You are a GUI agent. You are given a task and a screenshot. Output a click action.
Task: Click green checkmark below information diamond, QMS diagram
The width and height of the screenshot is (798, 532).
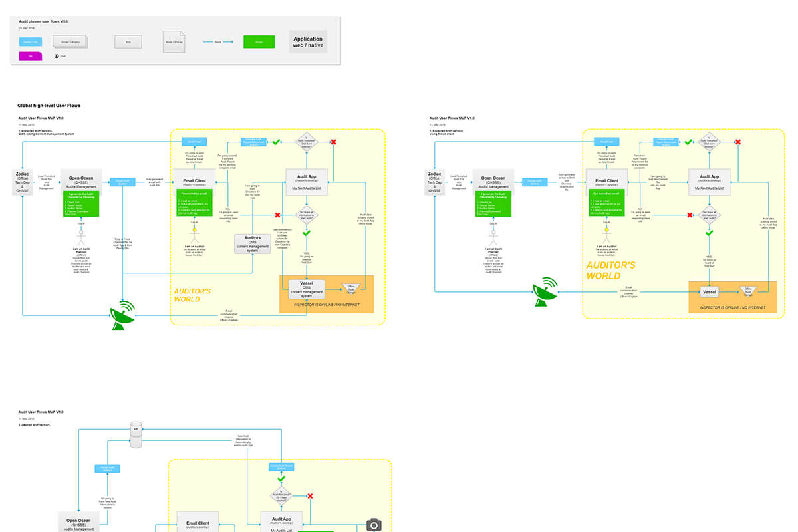307,233
